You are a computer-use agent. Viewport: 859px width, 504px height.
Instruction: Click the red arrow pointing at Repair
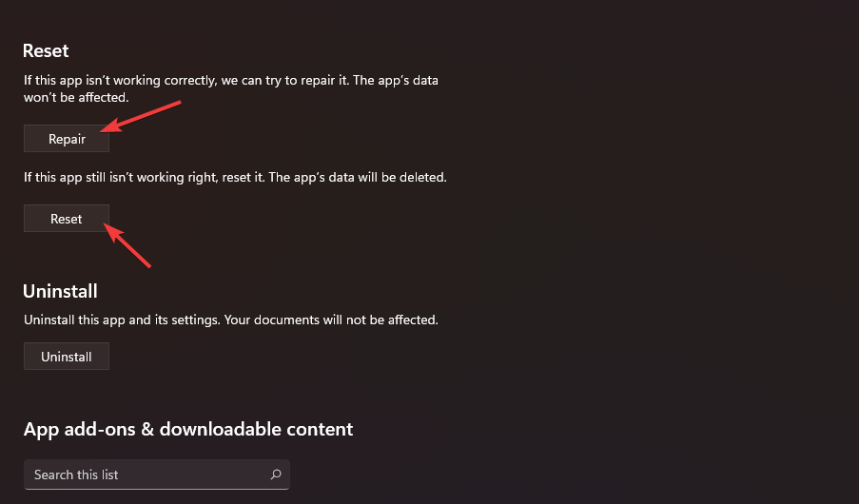141,112
